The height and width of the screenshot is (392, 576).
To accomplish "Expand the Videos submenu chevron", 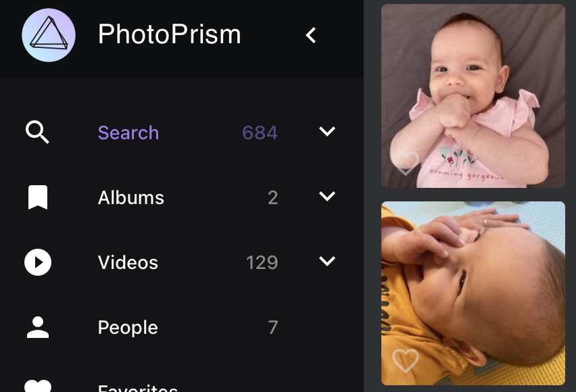I will [x=327, y=261].
